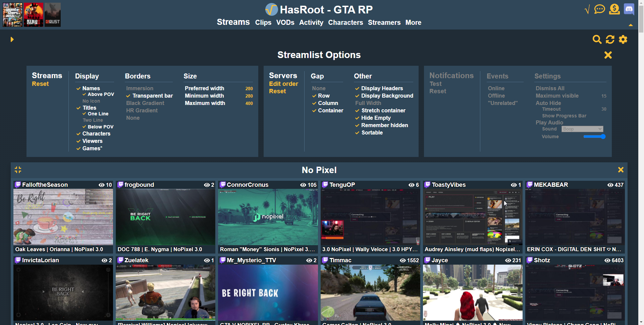Open the Clips tab
This screenshot has width=644, height=325.
pos(263,22)
